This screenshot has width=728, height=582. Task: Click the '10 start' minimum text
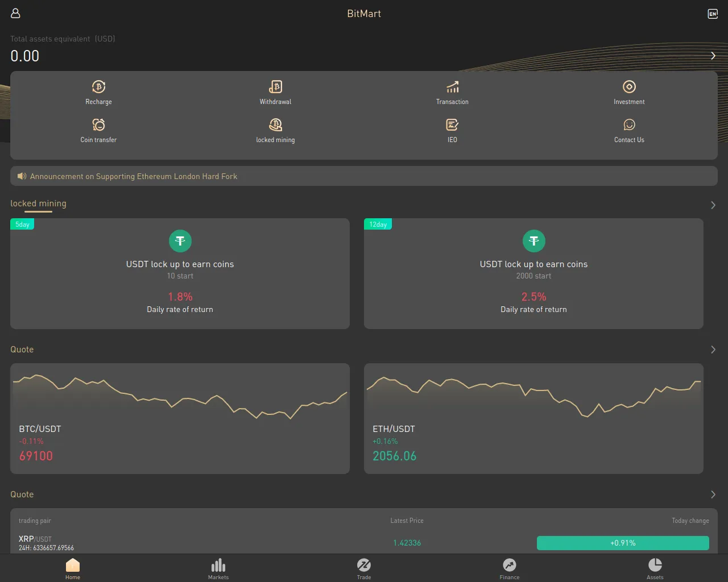coord(180,276)
